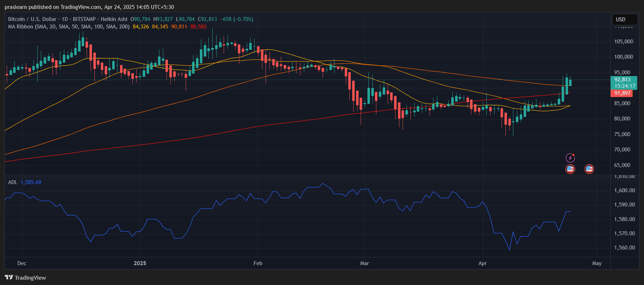This screenshot has width=644, height=285.
Task: Click the SMA 20 value 84,326
Action: pyautogui.click(x=141, y=27)
